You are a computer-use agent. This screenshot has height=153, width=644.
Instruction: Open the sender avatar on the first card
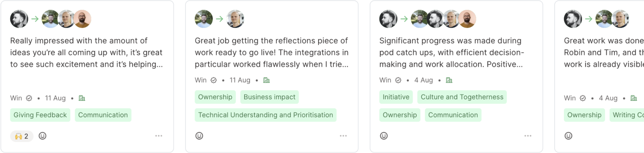click(19, 19)
